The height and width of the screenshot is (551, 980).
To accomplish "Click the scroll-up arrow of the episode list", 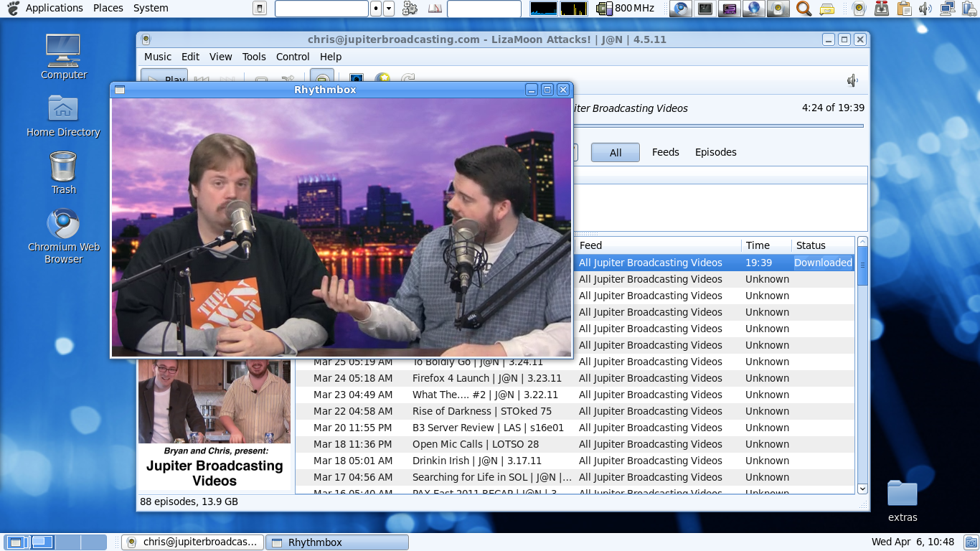I will (862, 242).
